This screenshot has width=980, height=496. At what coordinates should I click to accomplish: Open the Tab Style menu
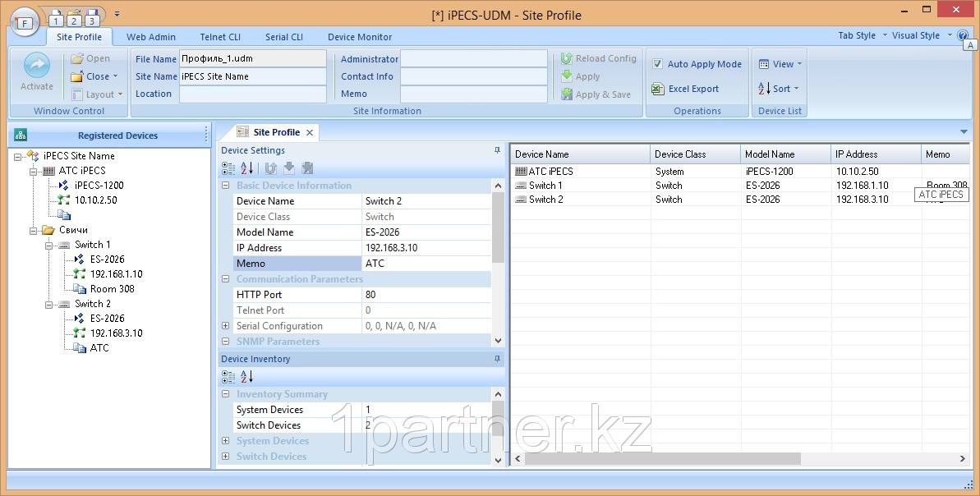click(x=863, y=35)
